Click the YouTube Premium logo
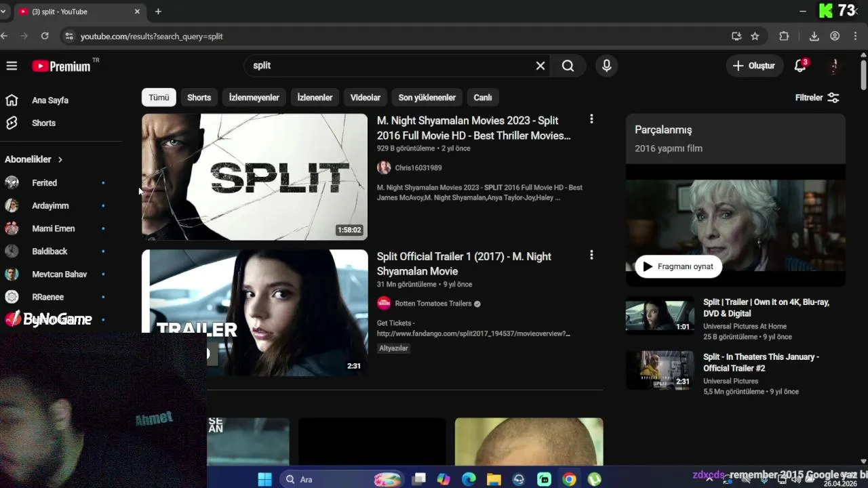 click(61, 66)
